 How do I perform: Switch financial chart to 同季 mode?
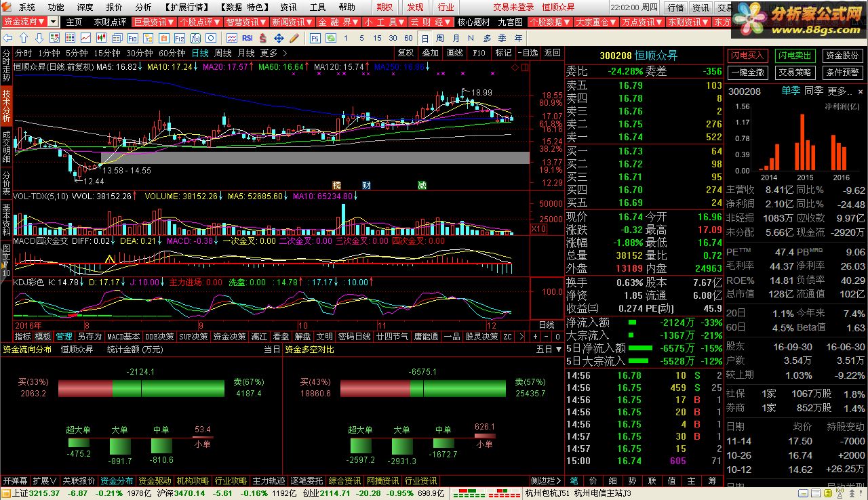click(x=813, y=91)
